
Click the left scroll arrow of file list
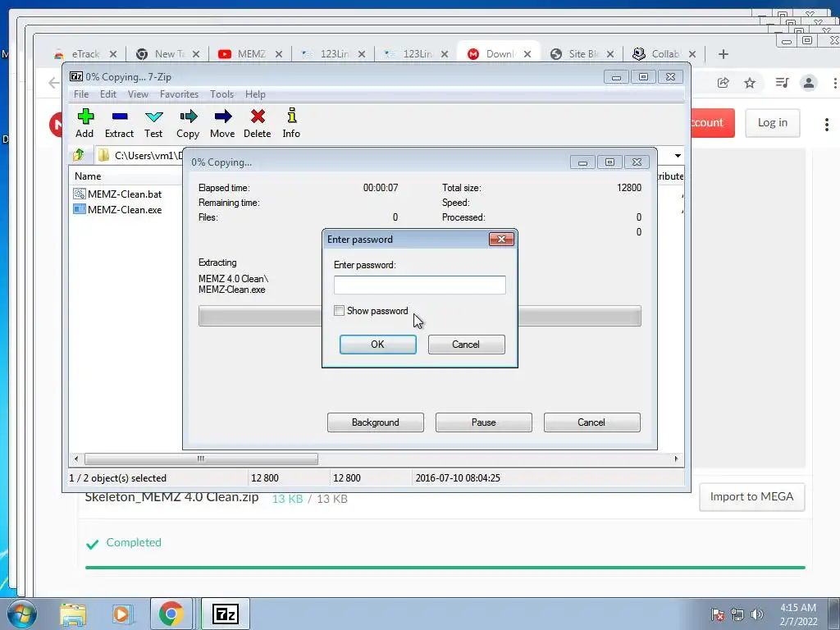pyautogui.click(x=76, y=459)
